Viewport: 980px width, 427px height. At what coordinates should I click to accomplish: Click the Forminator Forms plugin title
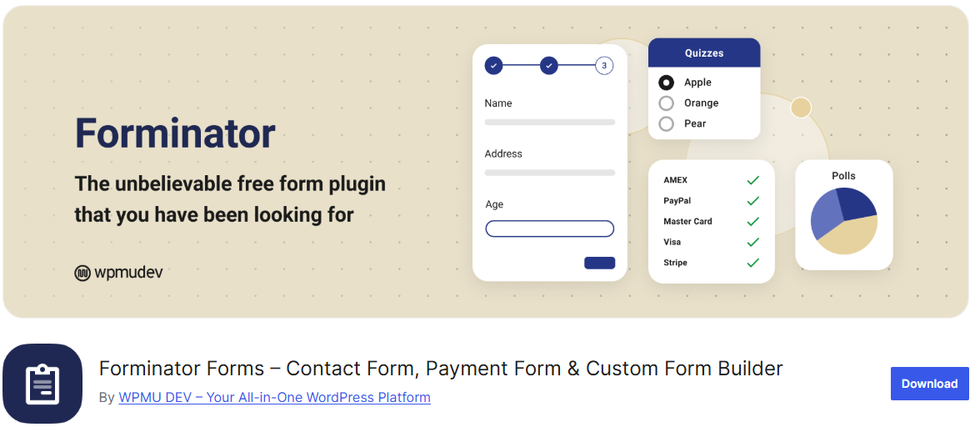[441, 369]
